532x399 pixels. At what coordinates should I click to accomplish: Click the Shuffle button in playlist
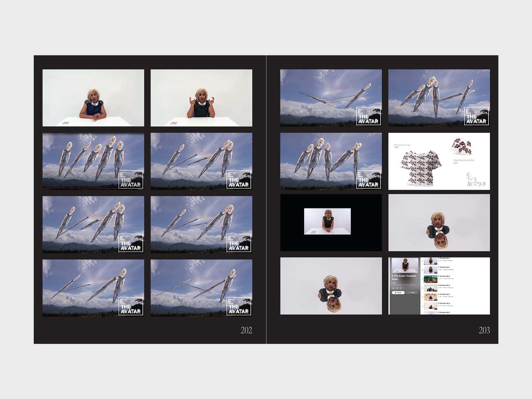coord(412,293)
